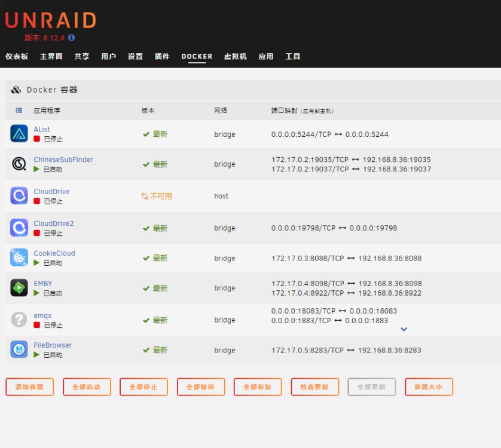The height and width of the screenshot is (448, 501).
Task: Click the green started indicator for EMBY
Action: (x=36, y=293)
